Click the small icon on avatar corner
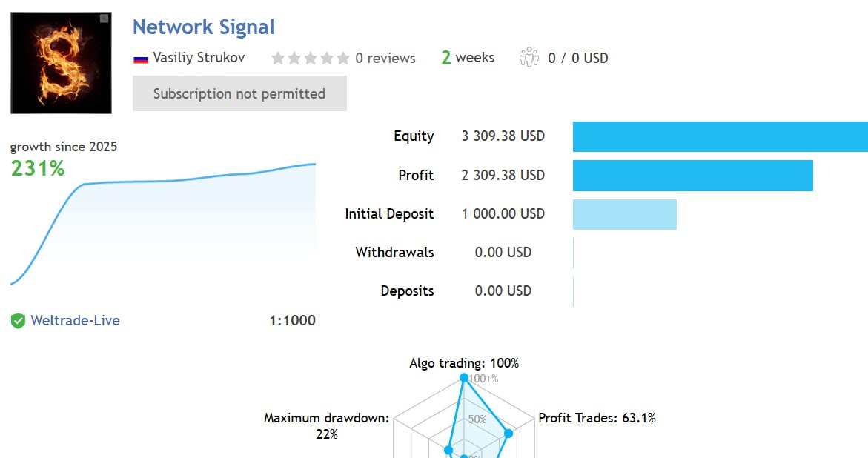 point(104,19)
